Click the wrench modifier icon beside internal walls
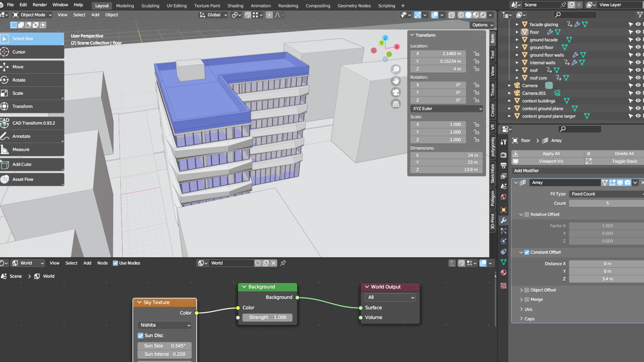The height and width of the screenshot is (362, 644). (x=575, y=62)
